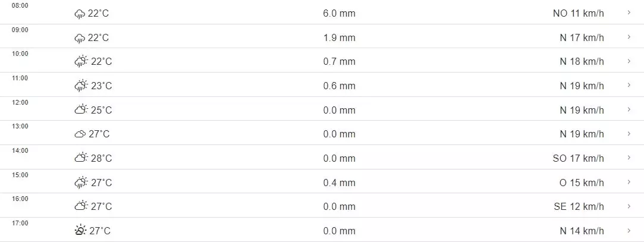Click the mostly sunny icon at 17:00
644x242 pixels.
click(x=80, y=231)
